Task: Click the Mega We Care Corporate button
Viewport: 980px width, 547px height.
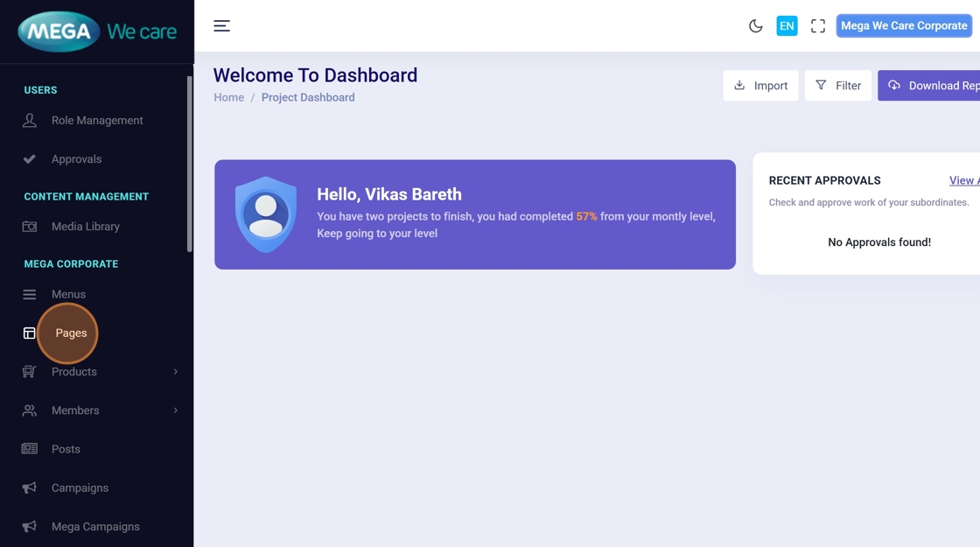Action: coord(904,26)
